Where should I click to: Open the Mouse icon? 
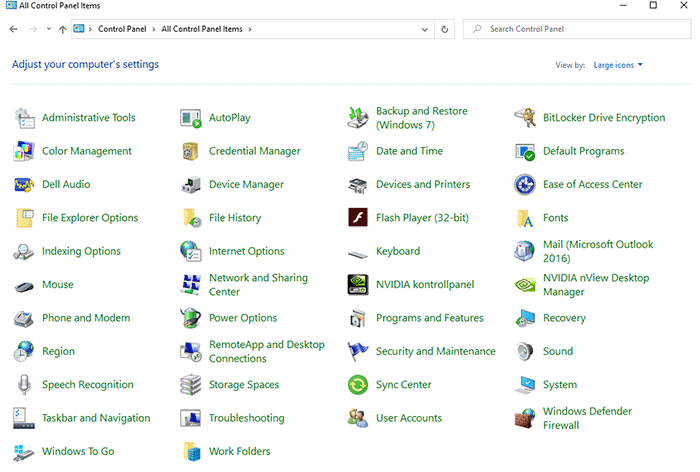[24, 286]
